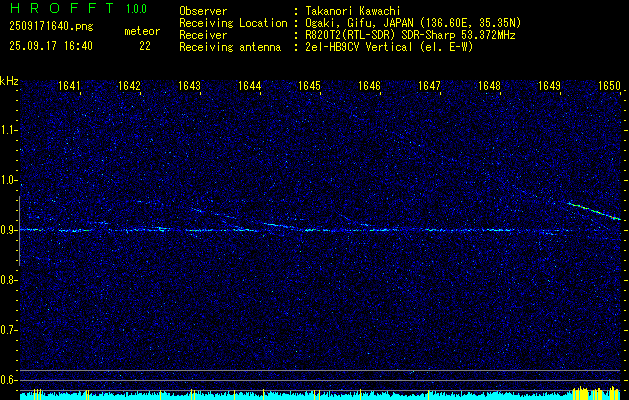
Task: Select the 1643 time marker
Action: coord(190,87)
